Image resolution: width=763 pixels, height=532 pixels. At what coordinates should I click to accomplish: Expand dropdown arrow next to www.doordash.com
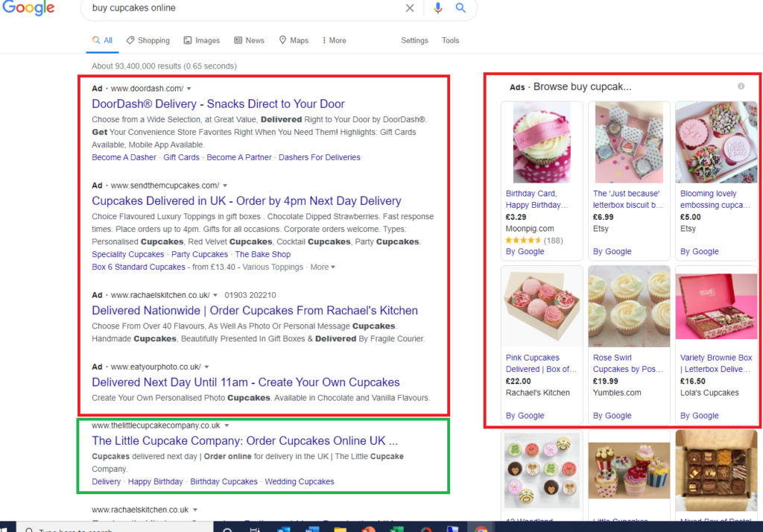(189, 89)
